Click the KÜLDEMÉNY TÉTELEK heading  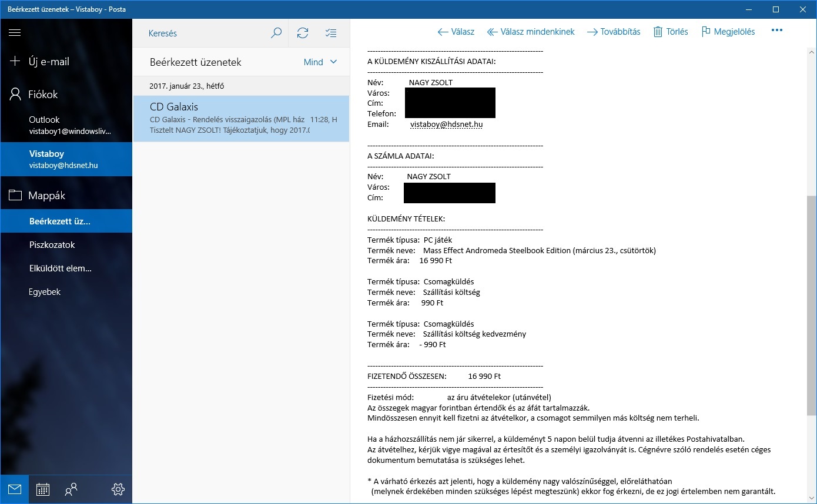(406, 219)
